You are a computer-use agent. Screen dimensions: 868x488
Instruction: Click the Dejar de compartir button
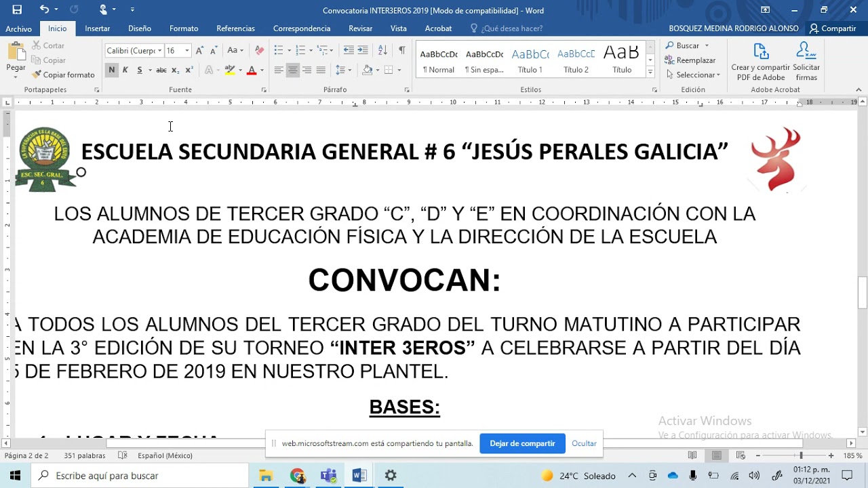[x=522, y=443]
